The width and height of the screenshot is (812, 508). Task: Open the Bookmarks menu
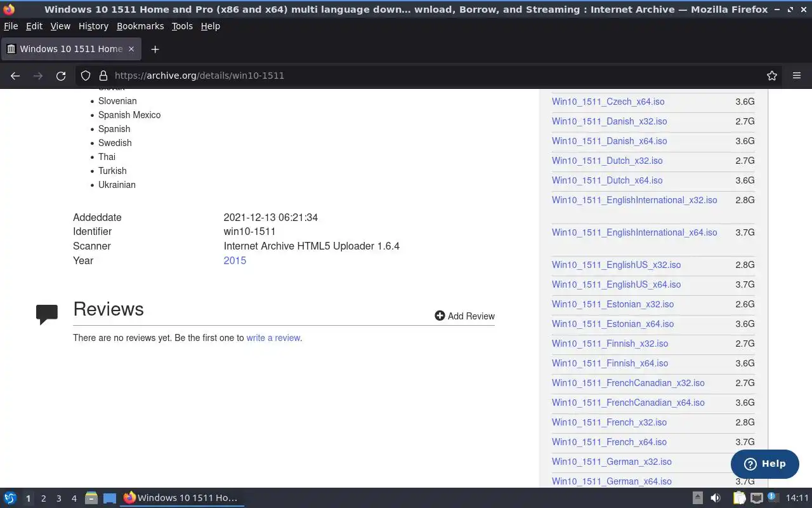click(140, 26)
